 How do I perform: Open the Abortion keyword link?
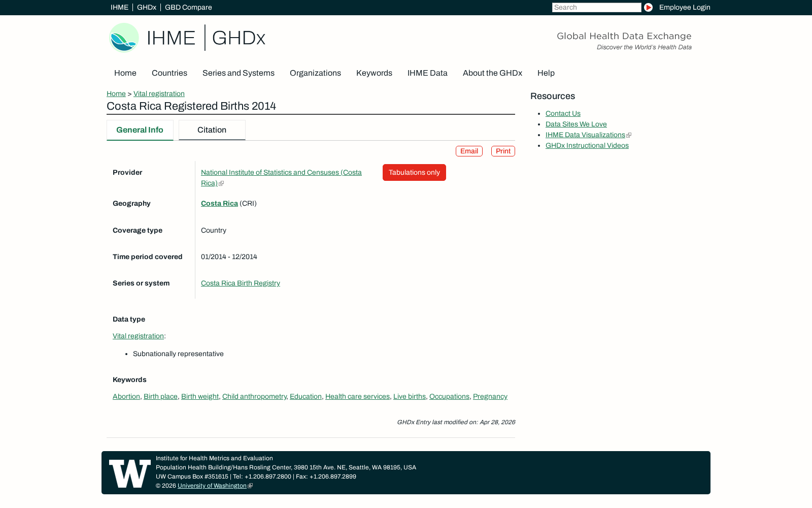(x=126, y=397)
